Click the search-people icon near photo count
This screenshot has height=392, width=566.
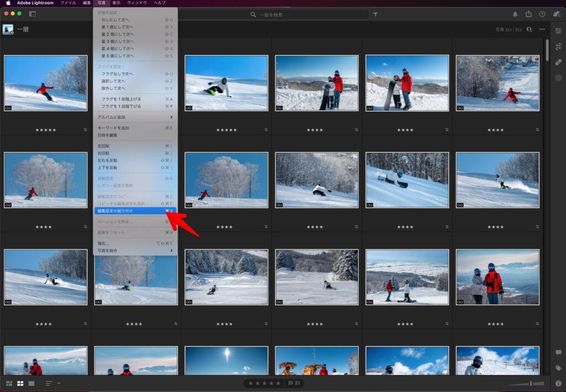click(x=529, y=30)
